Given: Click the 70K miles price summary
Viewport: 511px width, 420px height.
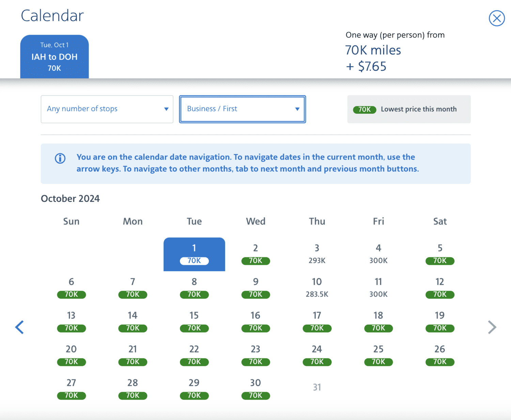Looking at the screenshot, I should tap(373, 50).
